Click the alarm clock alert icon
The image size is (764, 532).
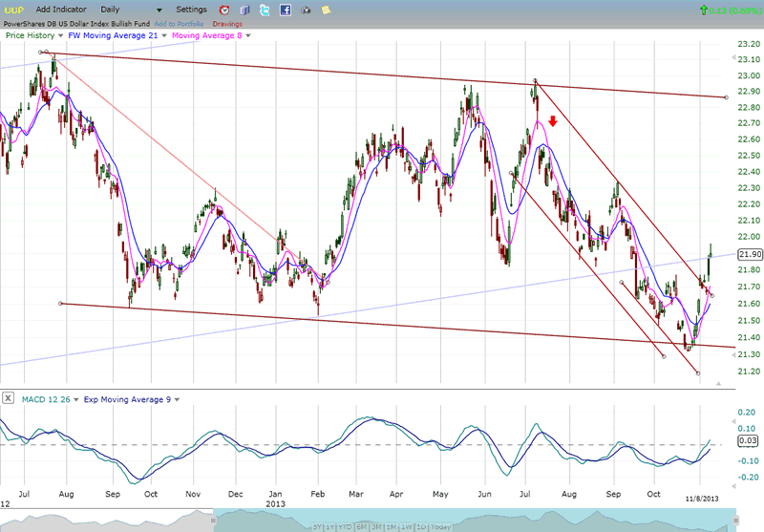click(x=223, y=10)
